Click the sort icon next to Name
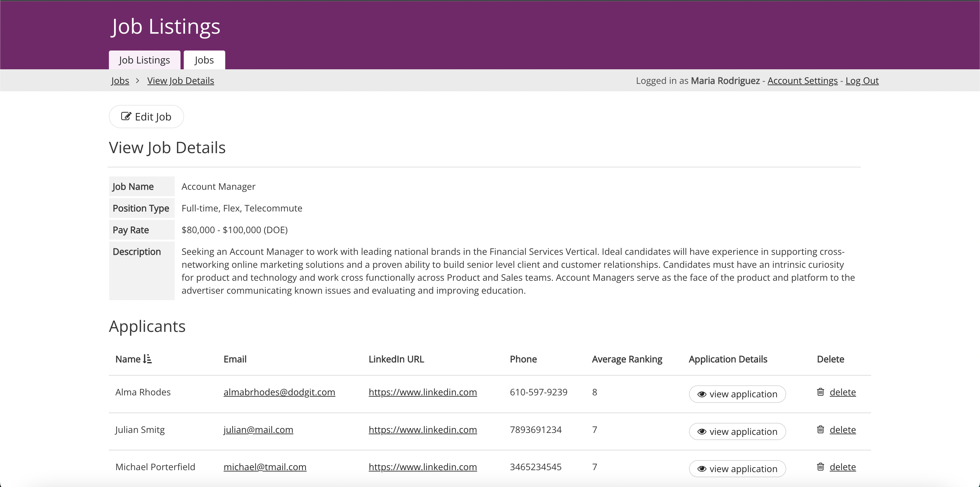This screenshot has width=980, height=487. [147, 359]
